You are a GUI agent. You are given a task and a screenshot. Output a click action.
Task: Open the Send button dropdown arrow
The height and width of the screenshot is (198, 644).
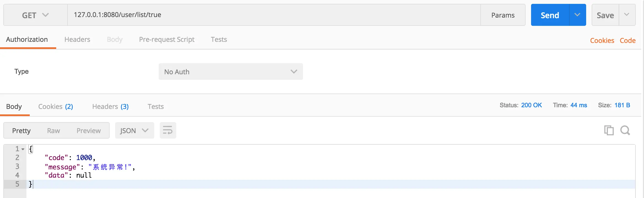[x=578, y=15]
